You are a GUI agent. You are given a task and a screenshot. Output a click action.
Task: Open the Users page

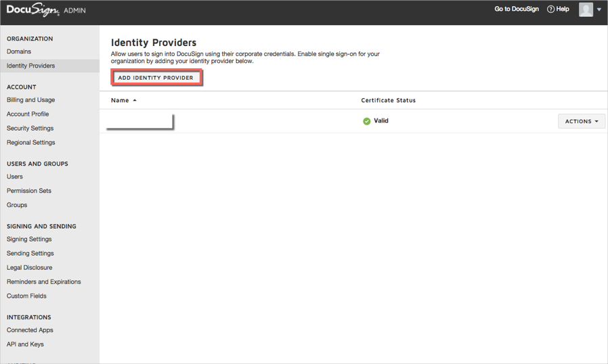click(x=15, y=177)
